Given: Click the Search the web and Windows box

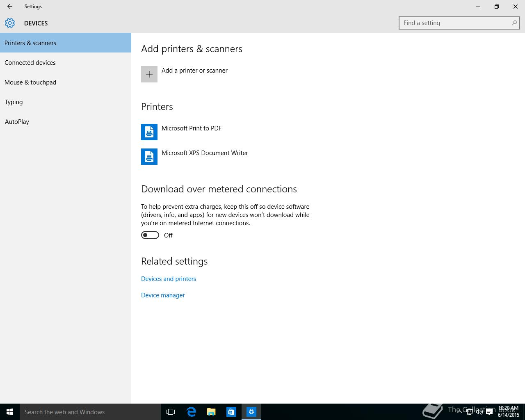Looking at the screenshot, I should coord(90,412).
